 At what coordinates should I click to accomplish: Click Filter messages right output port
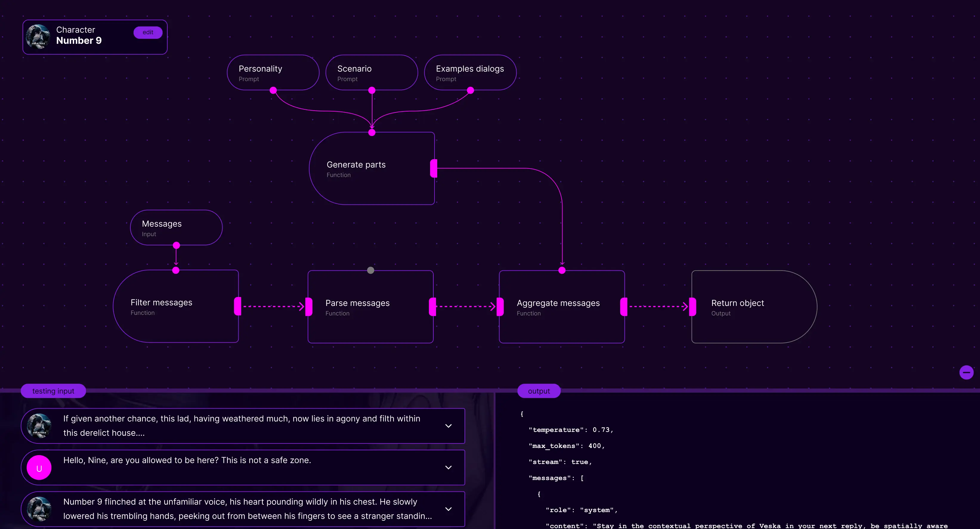[x=238, y=306]
